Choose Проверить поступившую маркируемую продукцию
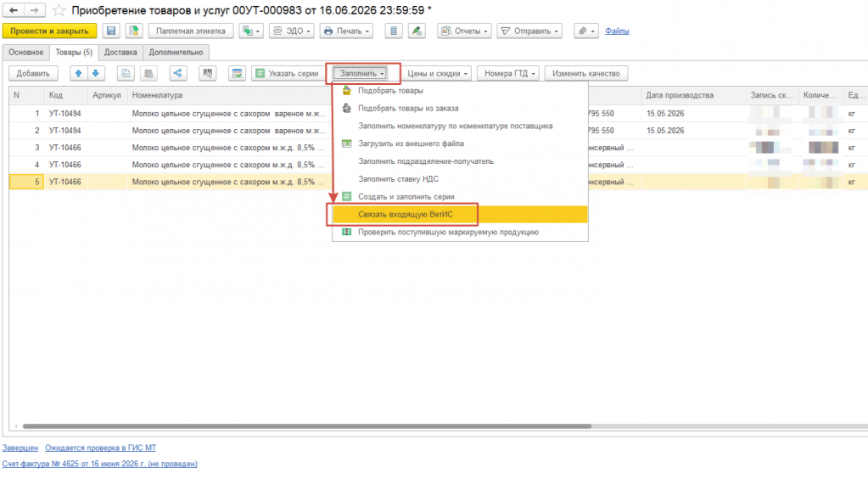 click(460, 232)
